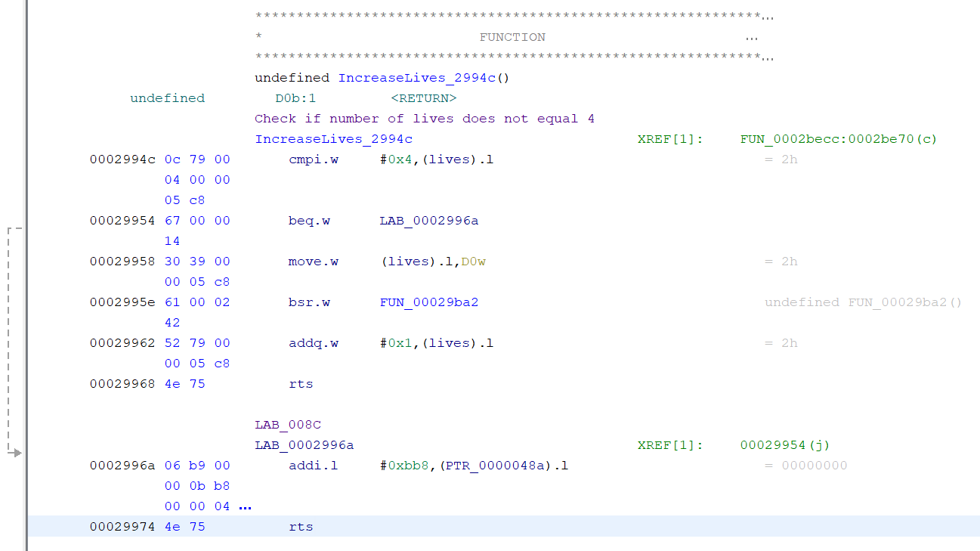Click the address 0002994c

tap(122, 159)
